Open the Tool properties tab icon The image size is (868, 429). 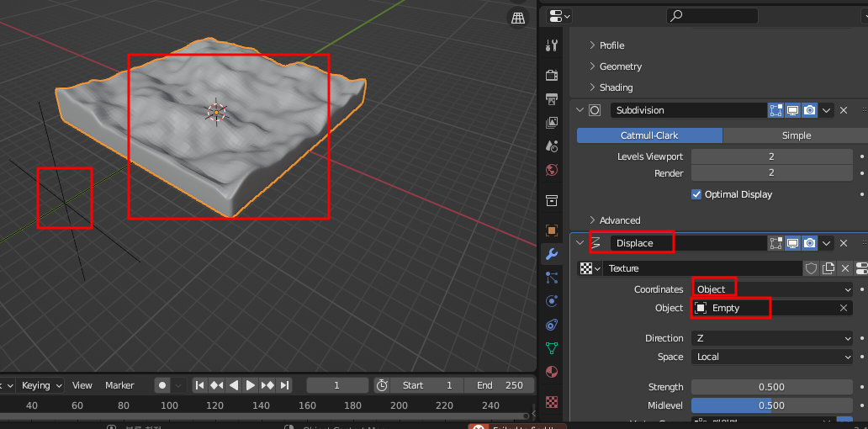552,45
